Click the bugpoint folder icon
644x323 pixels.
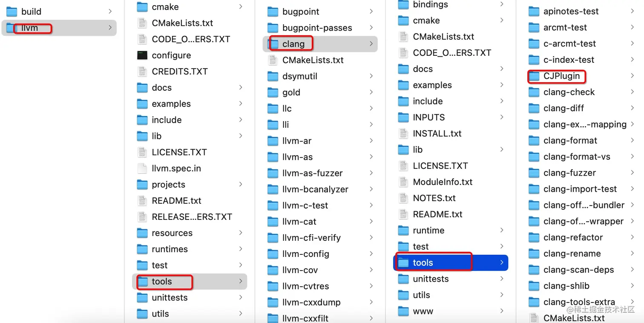point(273,12)
